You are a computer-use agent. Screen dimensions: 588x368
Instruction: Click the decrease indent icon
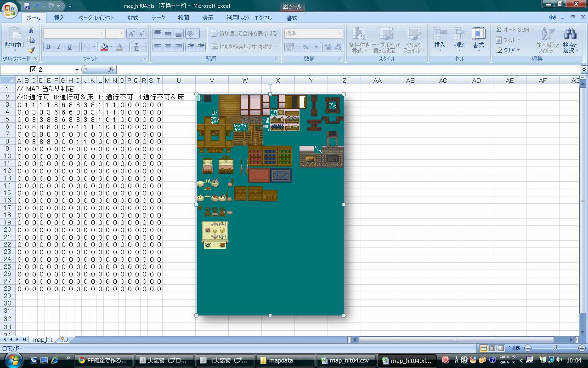point(191,47)
